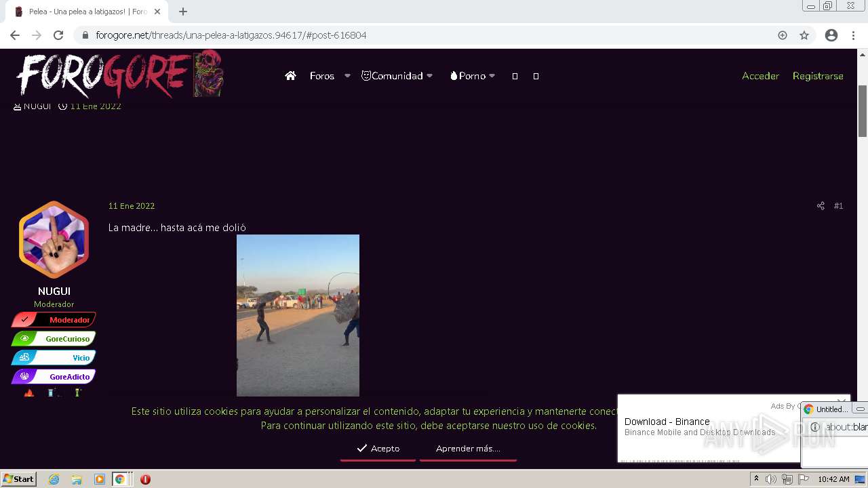Viewport: 868px width, 488px height.
Task: Expand the Foros dropdown arrow
Action: [347, 76]
